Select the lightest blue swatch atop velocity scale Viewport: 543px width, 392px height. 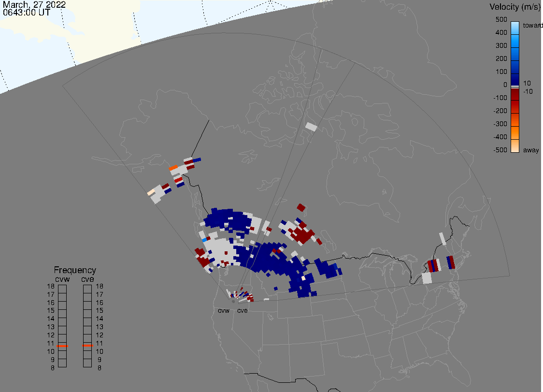click(x=515, y=27)
